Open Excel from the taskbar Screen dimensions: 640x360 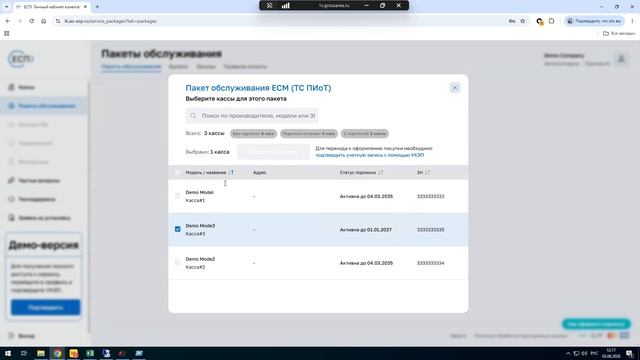90,353
